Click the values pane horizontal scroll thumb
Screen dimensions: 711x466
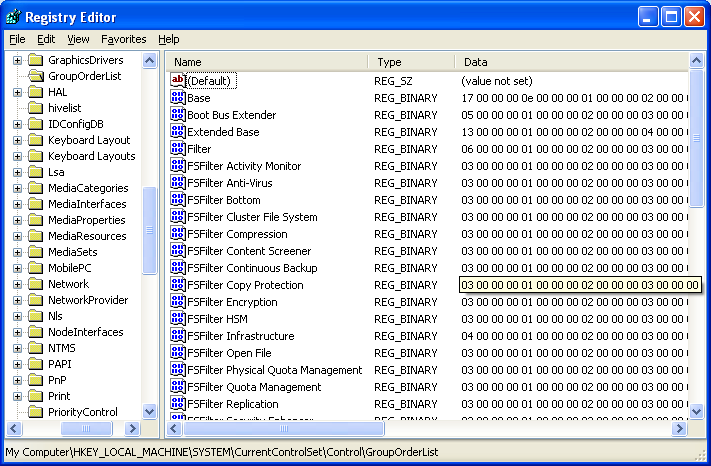pos(284,428)
